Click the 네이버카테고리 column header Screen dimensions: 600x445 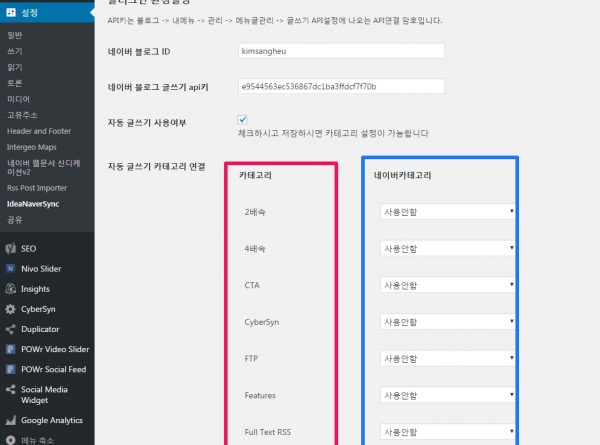click(x=403, y=175)
